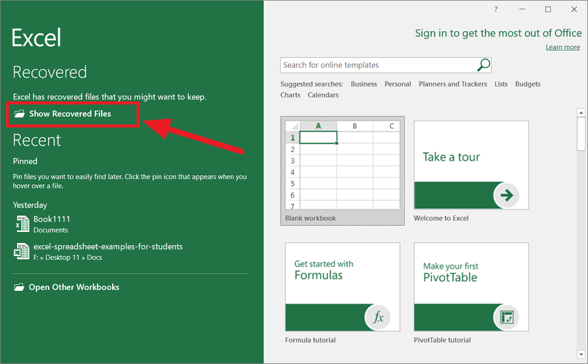
Task: Click Sign in to get the most out of Office
Action: pos(499,33)
